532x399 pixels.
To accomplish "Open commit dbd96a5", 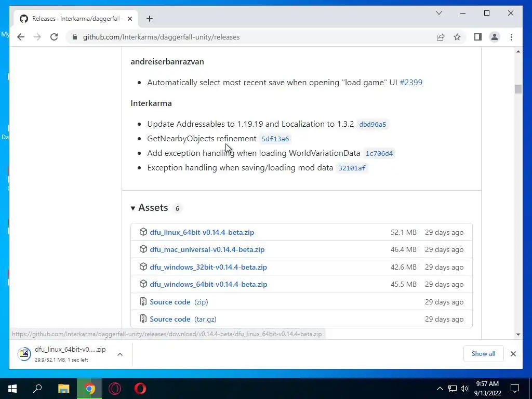I will click(x=373, y=124).
